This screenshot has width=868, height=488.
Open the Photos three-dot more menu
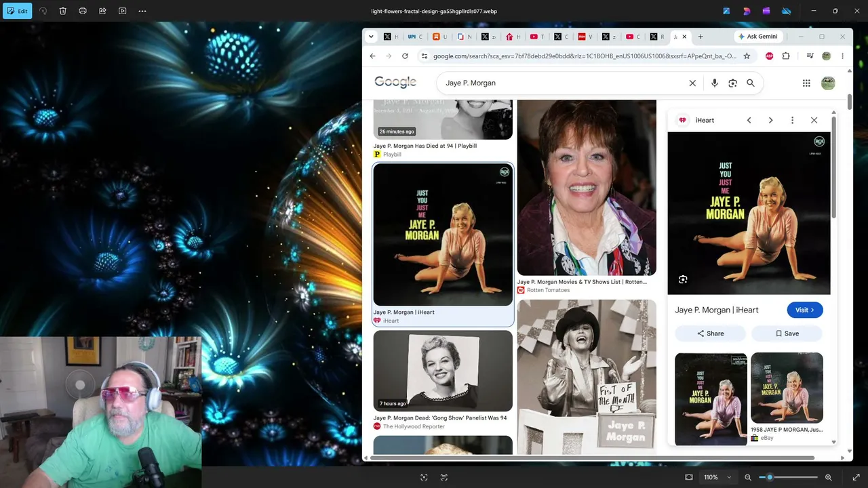pos(142,11)
